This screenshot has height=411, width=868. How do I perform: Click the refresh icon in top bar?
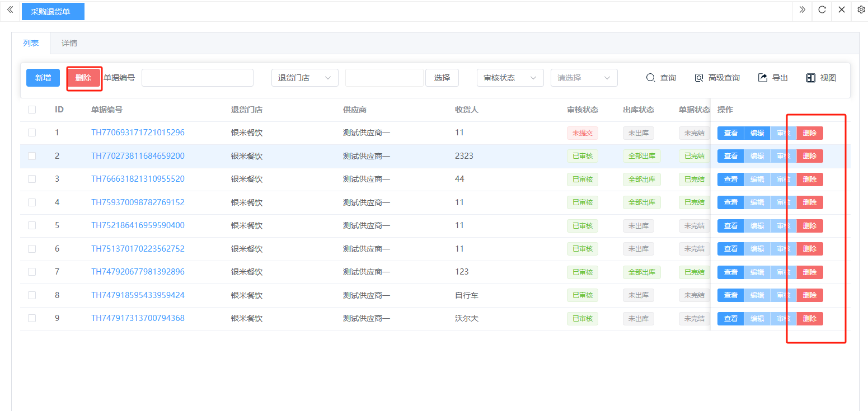822,10
